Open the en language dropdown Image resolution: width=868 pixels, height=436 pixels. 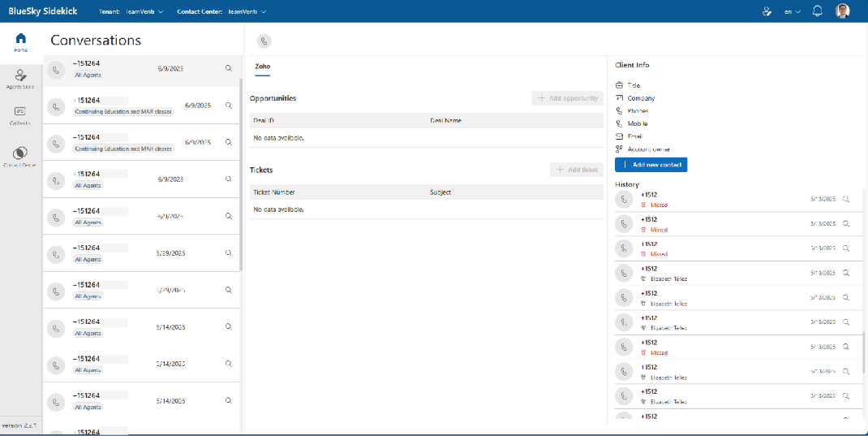coord(793,11)
